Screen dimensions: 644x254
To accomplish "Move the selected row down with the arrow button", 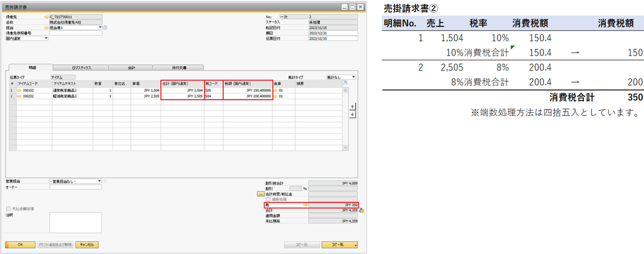I will click(352, 114).
